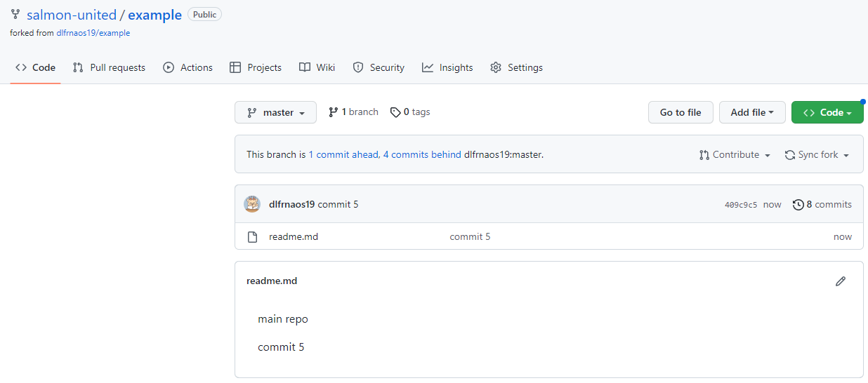868x383 pixels.
Task: Open the green Code dropdown button
Action: (827, 112)
